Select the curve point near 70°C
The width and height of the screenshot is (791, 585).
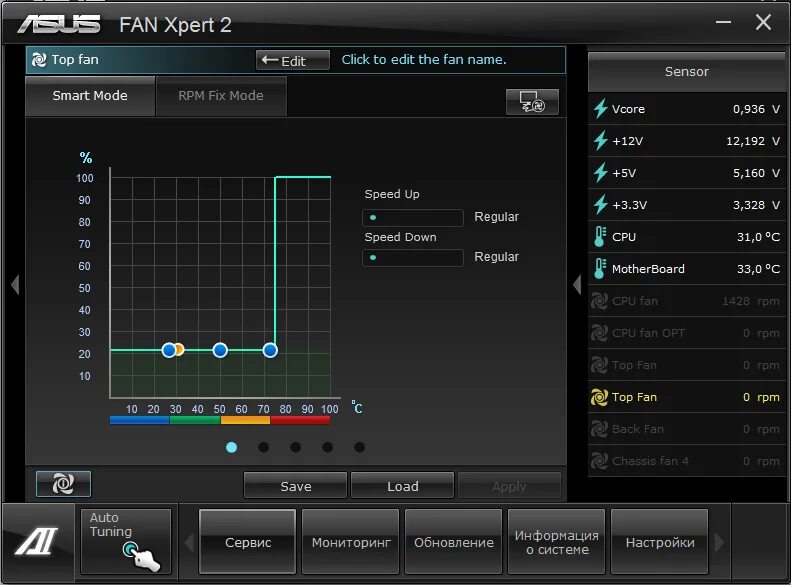pyautogui.click(x=270, y=350)
